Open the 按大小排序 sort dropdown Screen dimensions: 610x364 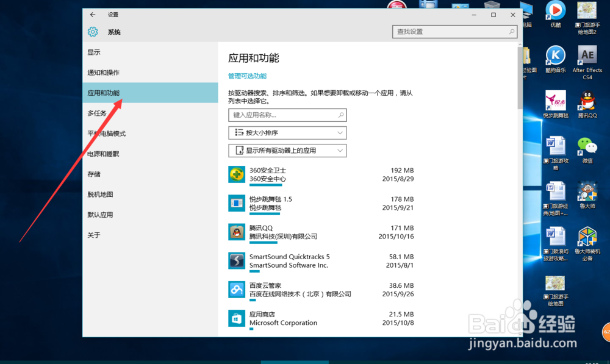287,133
